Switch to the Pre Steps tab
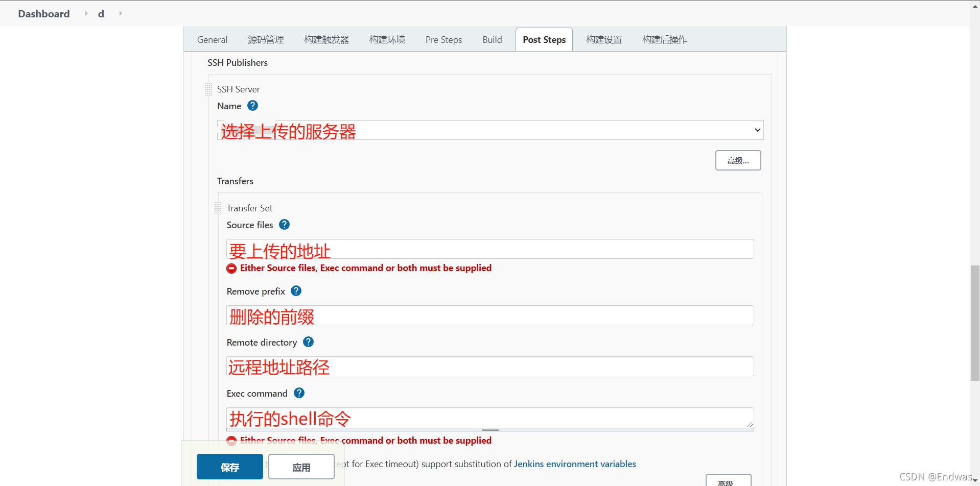 [x=444, y=40]
